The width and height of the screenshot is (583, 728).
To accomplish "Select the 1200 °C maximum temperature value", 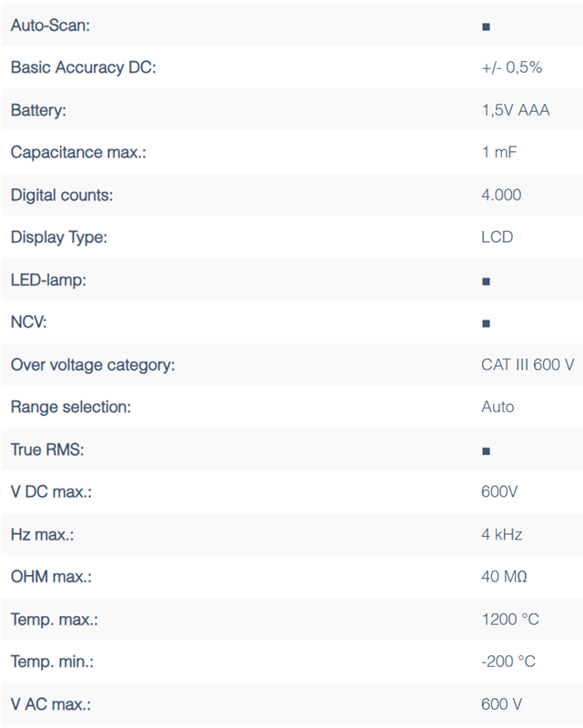I will [510, 620].
